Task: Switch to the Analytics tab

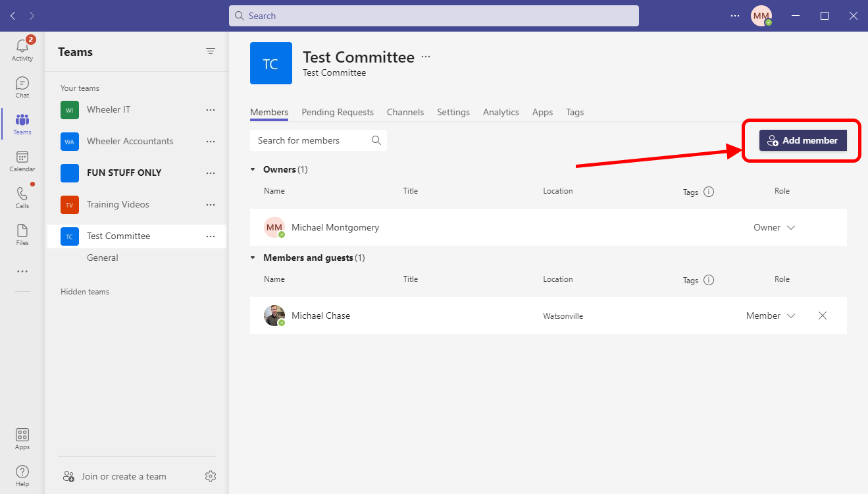Action: click(501, 112)
